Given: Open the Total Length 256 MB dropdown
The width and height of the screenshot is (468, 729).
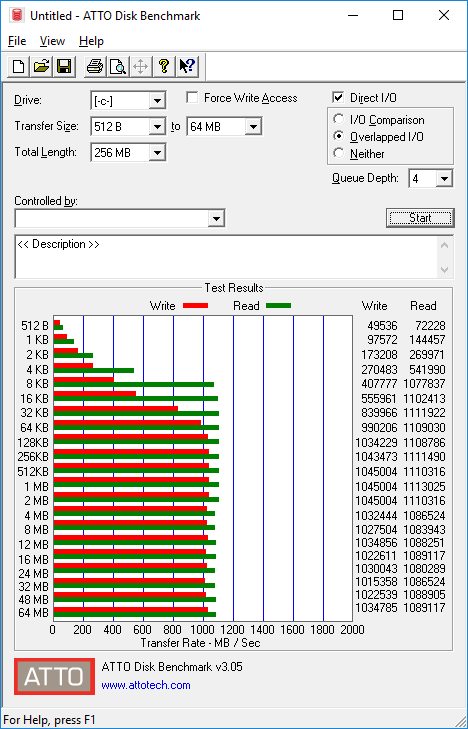Looking at the screenshot, I should pyautogui.click(x=158, y=152).
